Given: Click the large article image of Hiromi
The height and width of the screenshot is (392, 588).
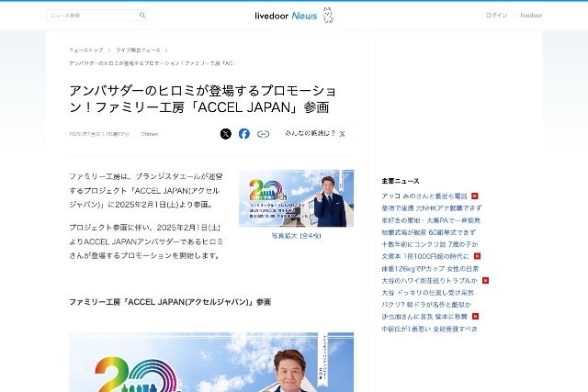Looking at the screenshot, I should pos(211,362).
